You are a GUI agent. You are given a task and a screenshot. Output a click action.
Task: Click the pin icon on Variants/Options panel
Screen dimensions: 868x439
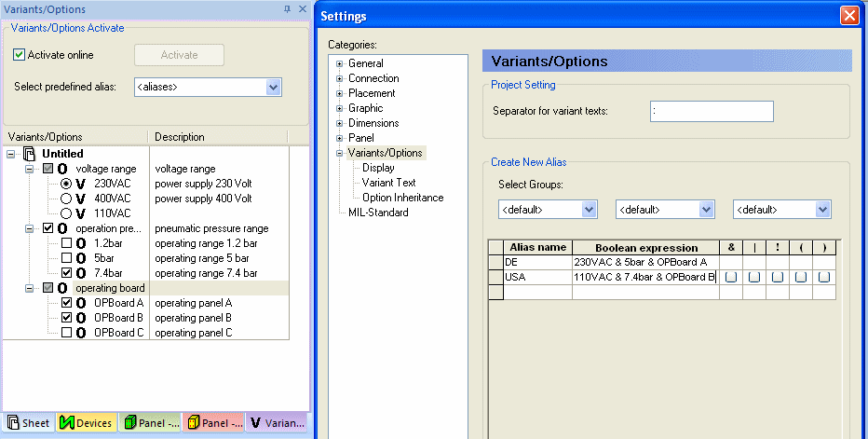tap(287, 8)
